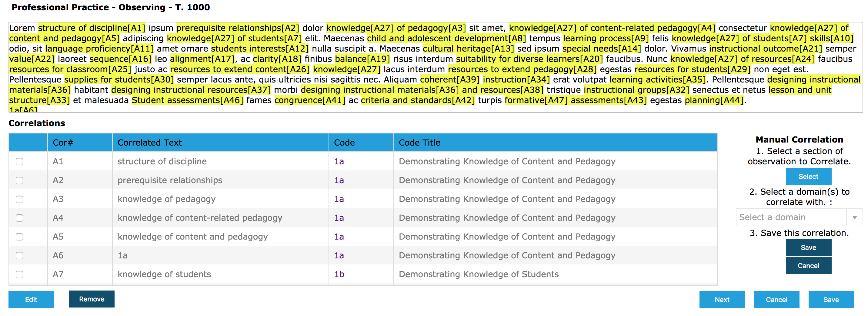The height and width of the screenshot is (316, 868).
Task: Click highlighted 'Student assessments[A46]' text
Action: tap(187, 100)
